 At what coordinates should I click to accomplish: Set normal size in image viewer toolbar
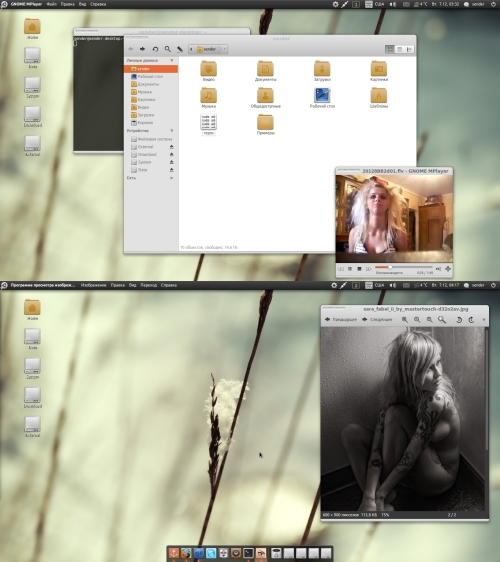(x=429, y=320)
